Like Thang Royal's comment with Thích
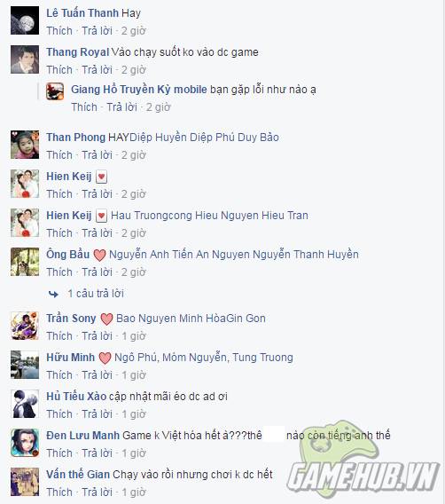Image resolution: width=445 pixels, height=504 pixels. 59,70
